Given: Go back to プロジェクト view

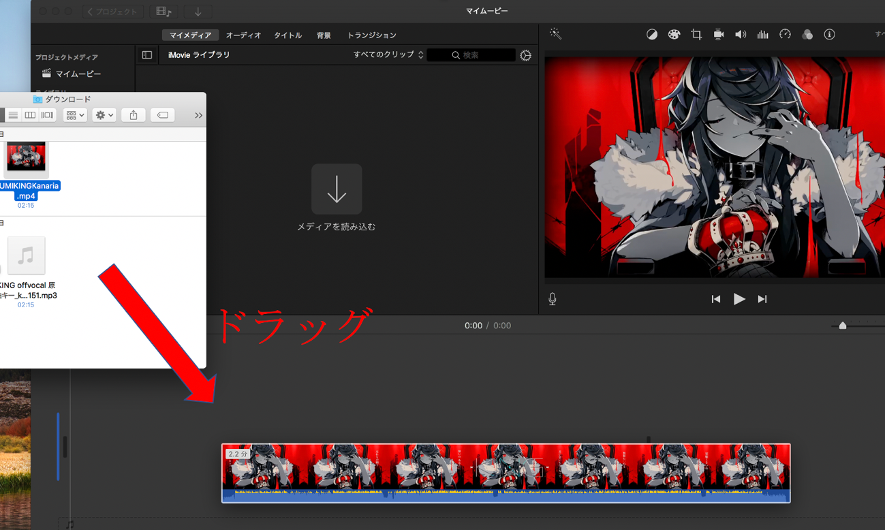Looking at the screenshot, I should click(x=112, y=11).
